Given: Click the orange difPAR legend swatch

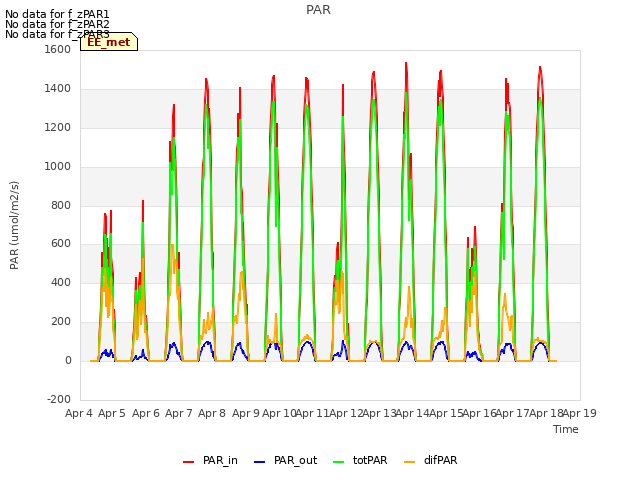Looking at the screenshot, I should (409, 462).
